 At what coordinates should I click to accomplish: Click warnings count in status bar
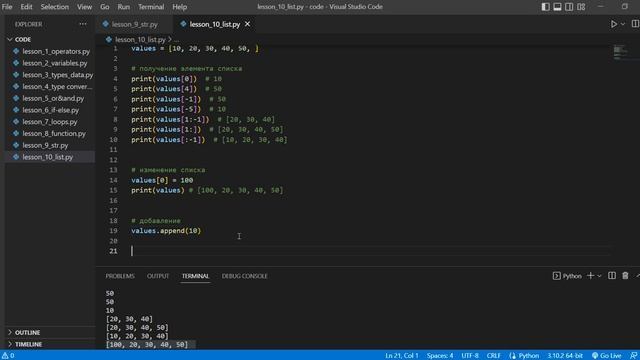[x=8, y=356]
